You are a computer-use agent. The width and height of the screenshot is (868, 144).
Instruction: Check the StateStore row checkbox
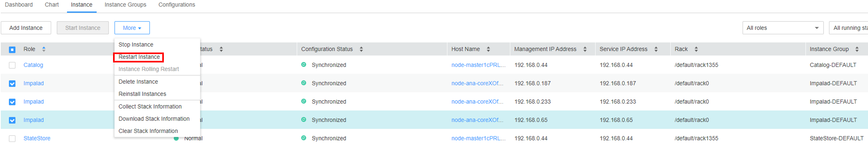(x=12, y=138)
